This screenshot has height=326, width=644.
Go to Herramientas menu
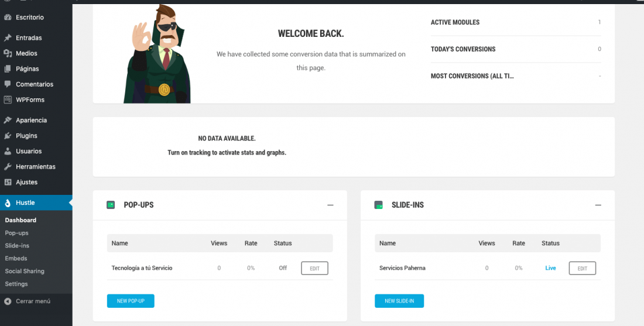pyautogui.click(x=36, y=167)
